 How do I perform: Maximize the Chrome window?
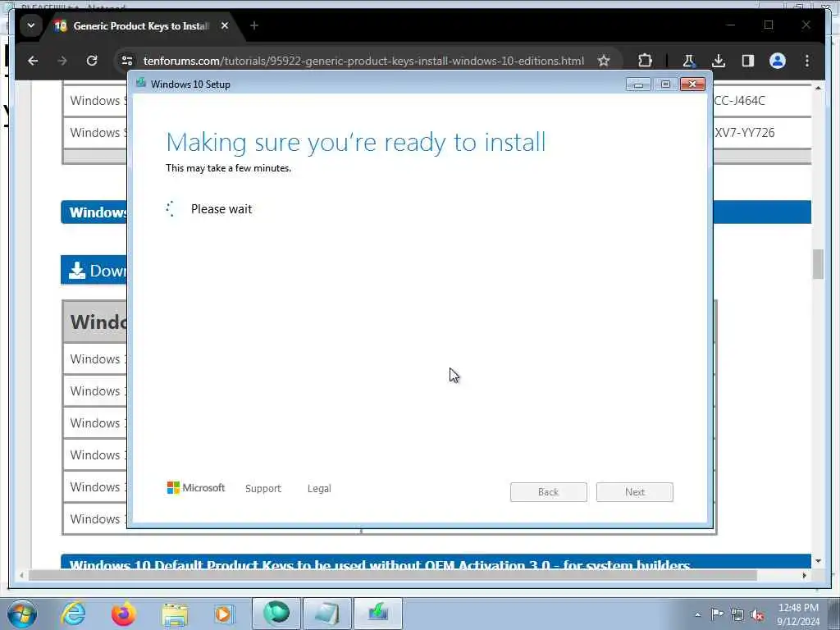tap(769, 25)
